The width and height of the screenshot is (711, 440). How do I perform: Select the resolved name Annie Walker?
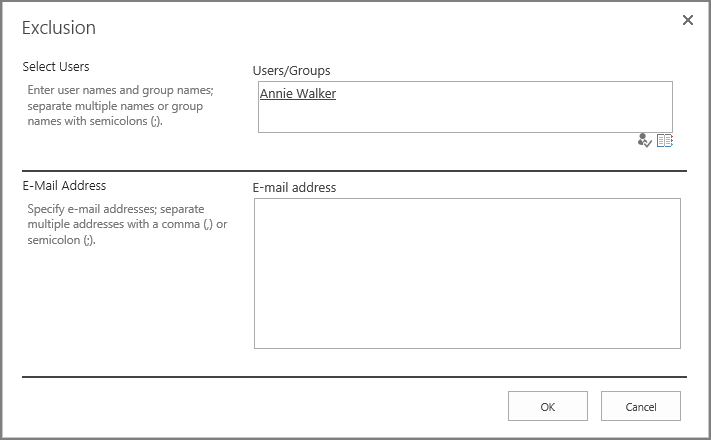(x=297, y=93)
